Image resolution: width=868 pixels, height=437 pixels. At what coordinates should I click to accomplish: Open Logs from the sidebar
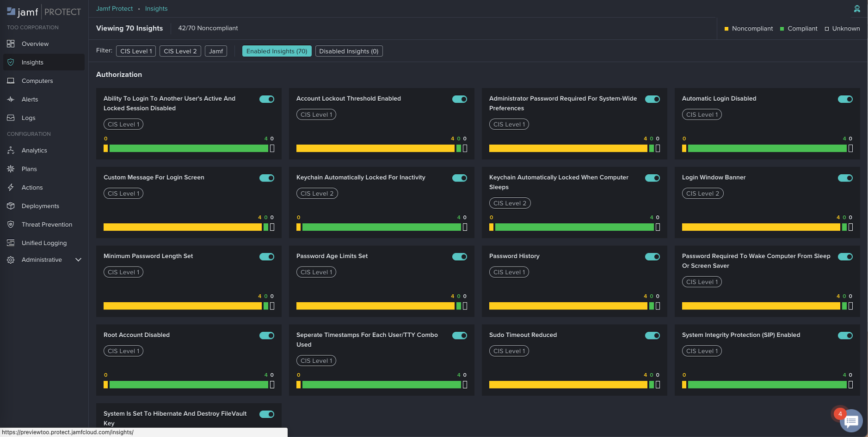coord(44,118)
